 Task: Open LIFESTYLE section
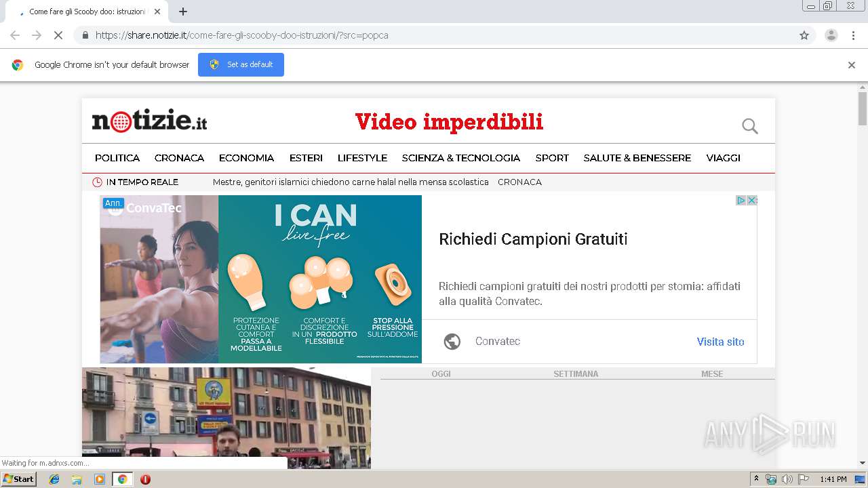pos(362,158)
